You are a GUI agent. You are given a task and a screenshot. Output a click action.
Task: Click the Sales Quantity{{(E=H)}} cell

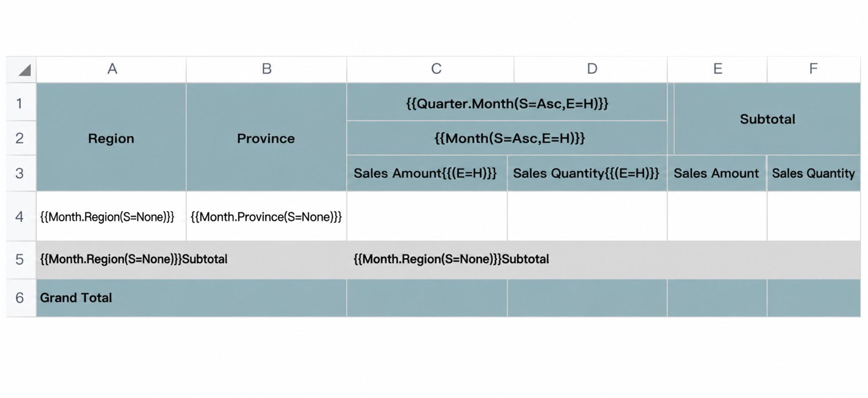(587, 173)
